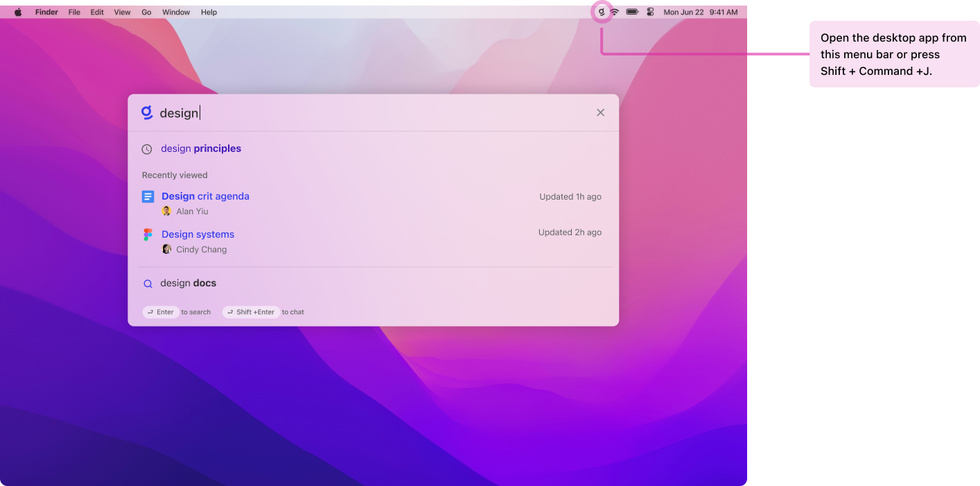Open the Wi-Fi status icon
Screen dimensions: 980x486
coord(615,12)
